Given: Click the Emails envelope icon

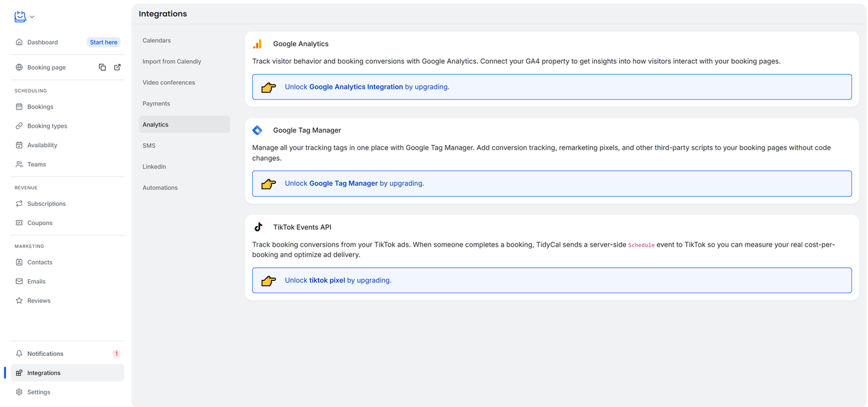Looking at the screenshot, I should (x=19, y=281).
